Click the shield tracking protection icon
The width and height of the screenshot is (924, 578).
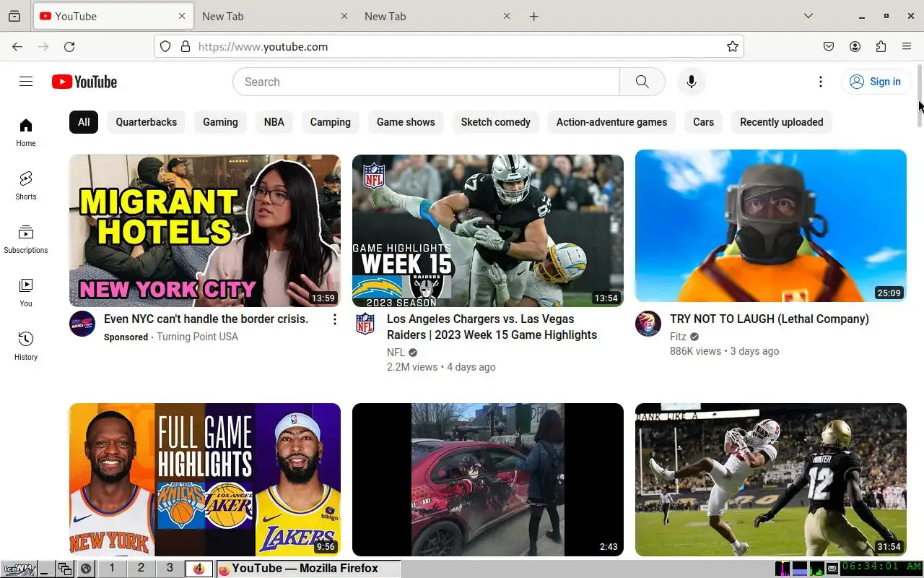click(165, 46)
